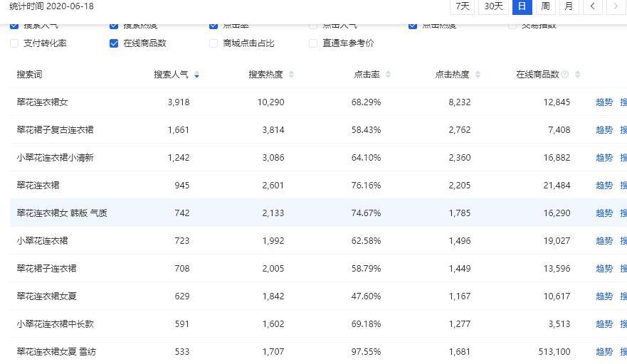Open 趋势 link for 碎花连衣裙女夏 雪纺
Image resolution: width=627 pixels, height=364 pixels.
click(x=604, y=352)
